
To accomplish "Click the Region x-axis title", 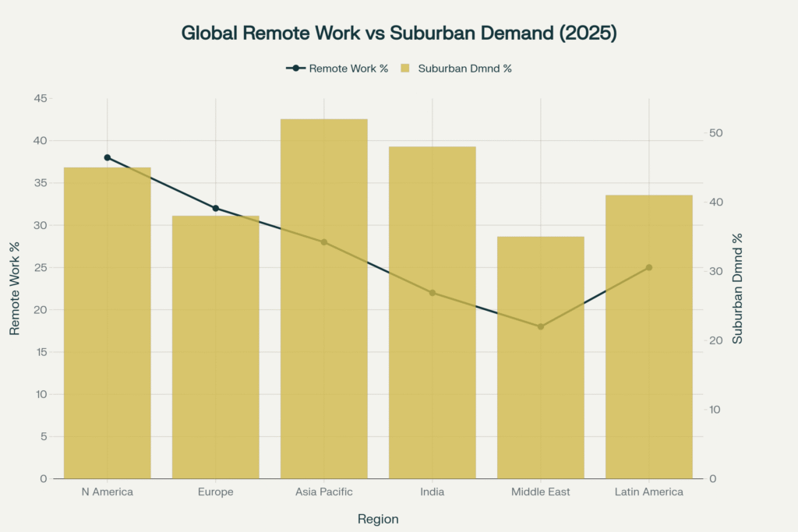I will [x=378, y=519].
